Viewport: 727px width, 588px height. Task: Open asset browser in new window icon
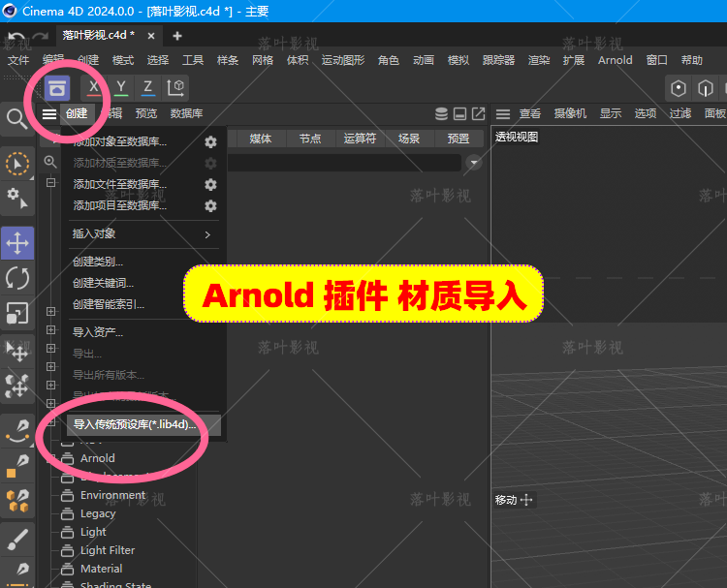pos(479,113)
